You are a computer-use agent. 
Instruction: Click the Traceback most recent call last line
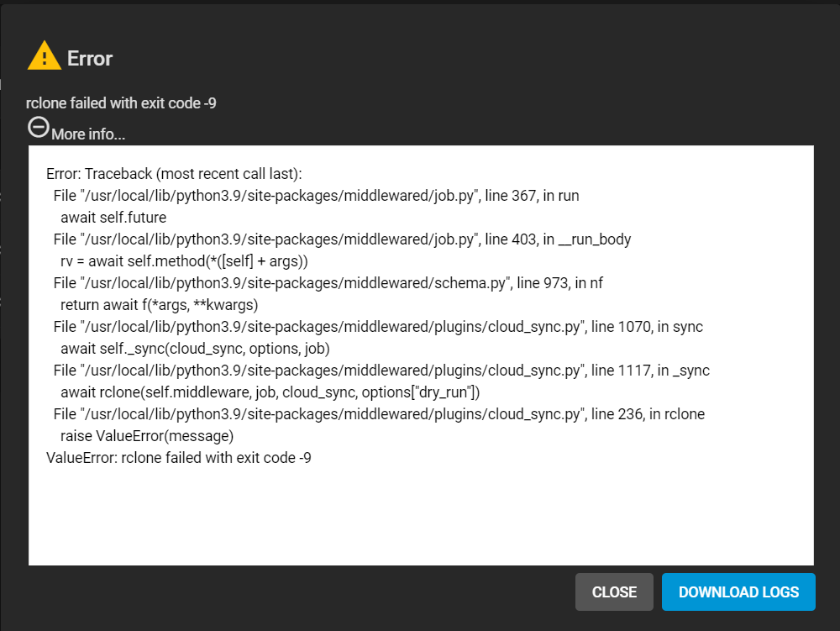174,174
